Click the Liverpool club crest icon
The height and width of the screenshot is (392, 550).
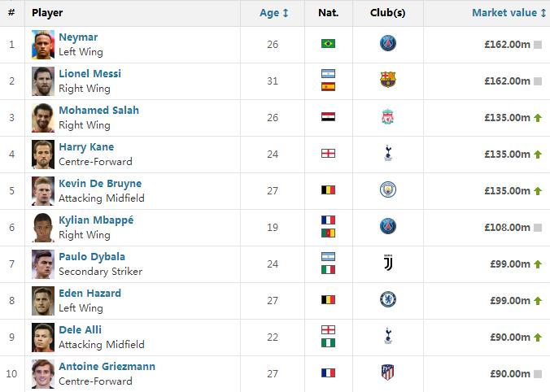coord(388,117)
